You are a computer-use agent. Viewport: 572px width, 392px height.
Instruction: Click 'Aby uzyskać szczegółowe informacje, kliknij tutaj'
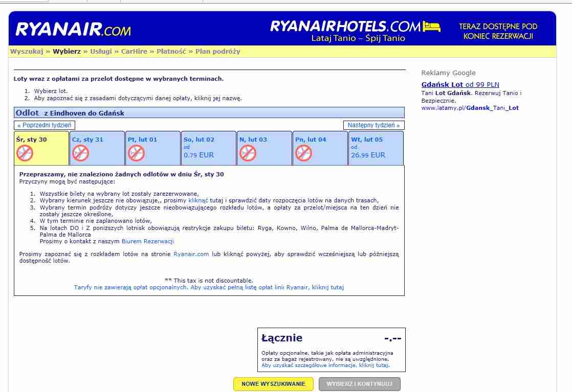click(325, 365)
